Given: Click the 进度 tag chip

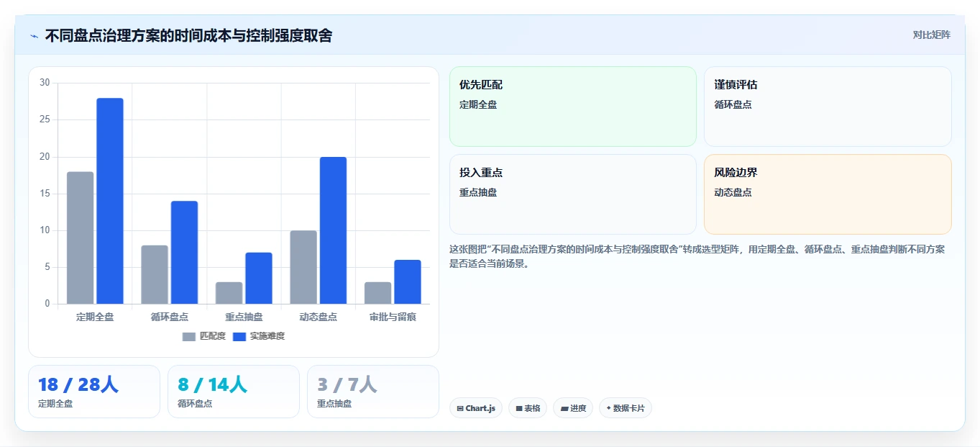Looking at the screenshot, I should coord(573,408).
